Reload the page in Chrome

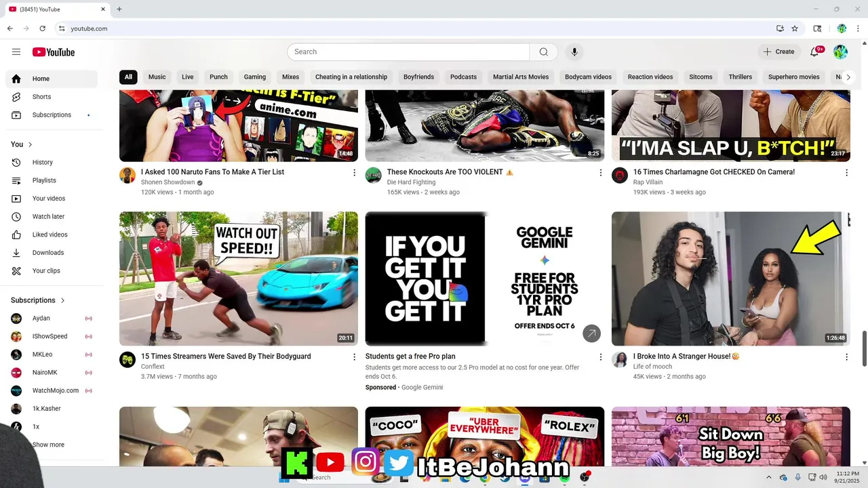(x=42, y=28)
